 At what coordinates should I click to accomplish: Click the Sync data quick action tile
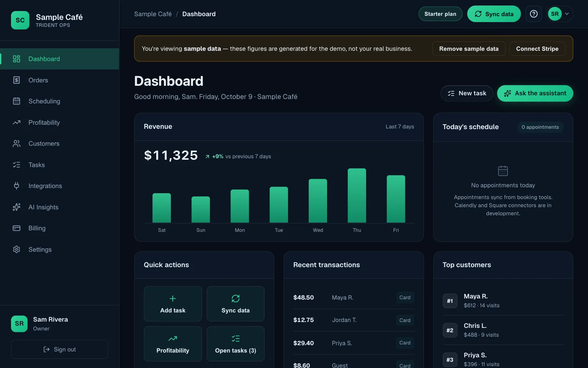pos(236,304)
